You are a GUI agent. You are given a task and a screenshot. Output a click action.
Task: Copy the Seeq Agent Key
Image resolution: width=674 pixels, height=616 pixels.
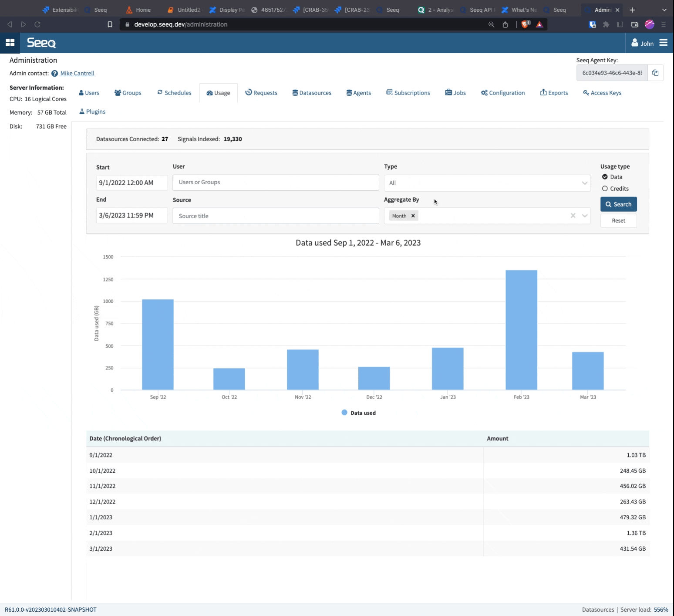pos(655,73)
